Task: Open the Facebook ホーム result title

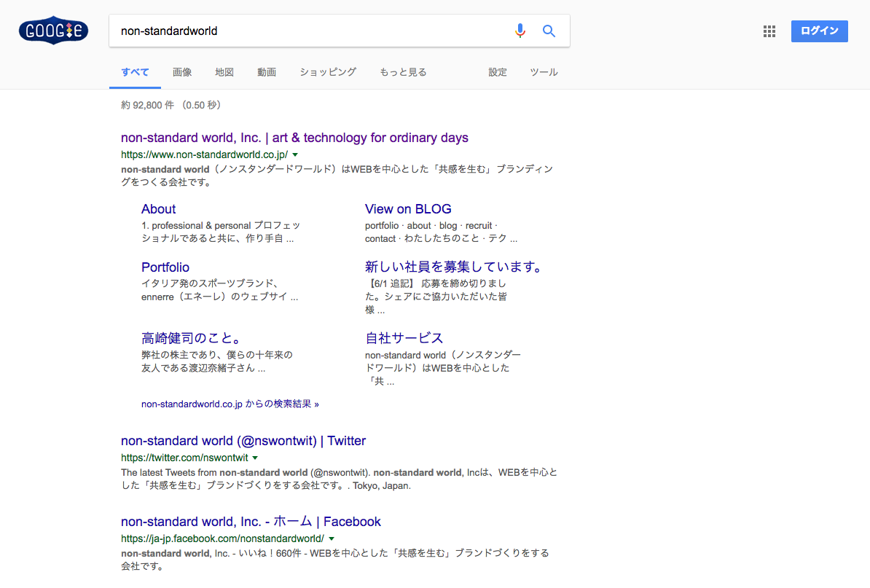Action: [251, 522]
